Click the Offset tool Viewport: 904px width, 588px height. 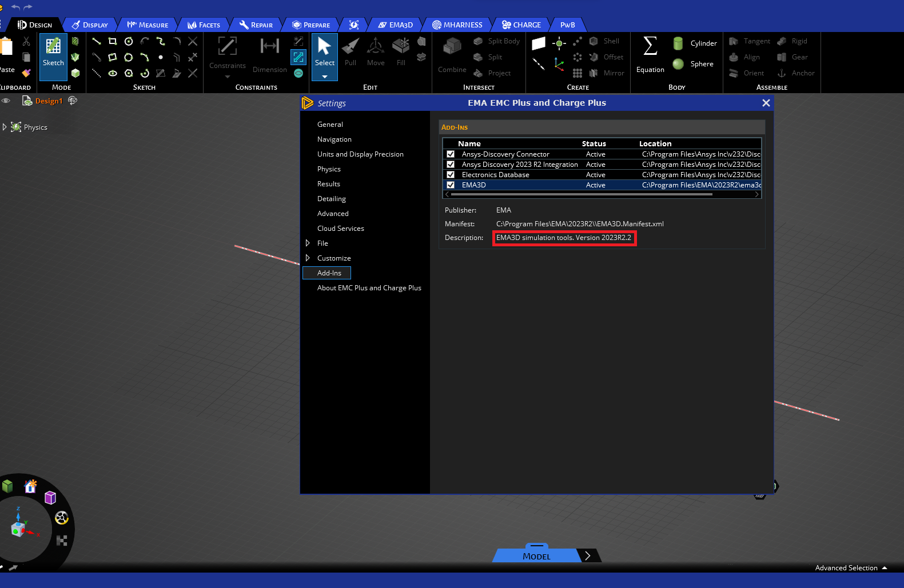click(606, 57)
